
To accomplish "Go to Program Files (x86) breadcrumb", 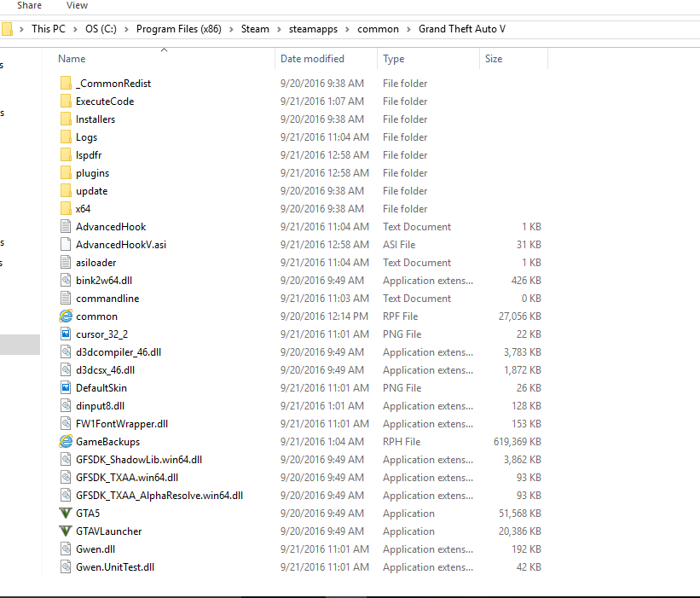I will [x=178, y=29].
